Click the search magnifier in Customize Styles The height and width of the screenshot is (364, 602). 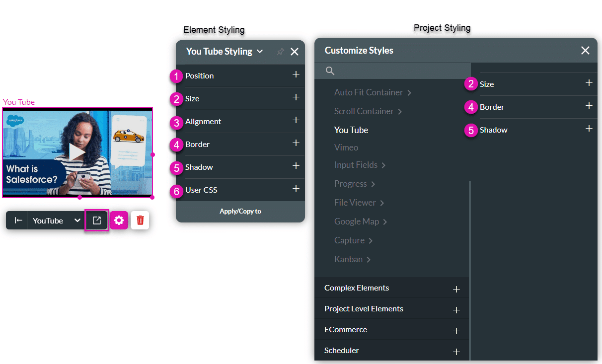pos(330,71)
